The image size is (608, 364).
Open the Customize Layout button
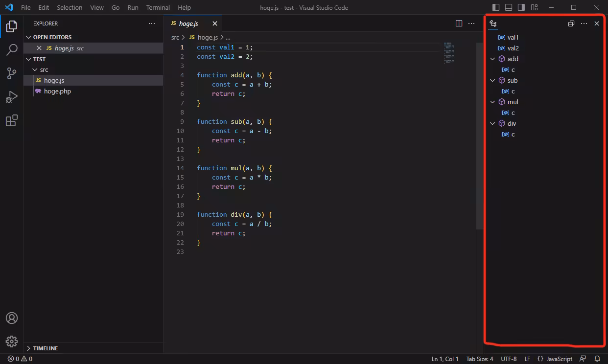(x=534, y=7)
